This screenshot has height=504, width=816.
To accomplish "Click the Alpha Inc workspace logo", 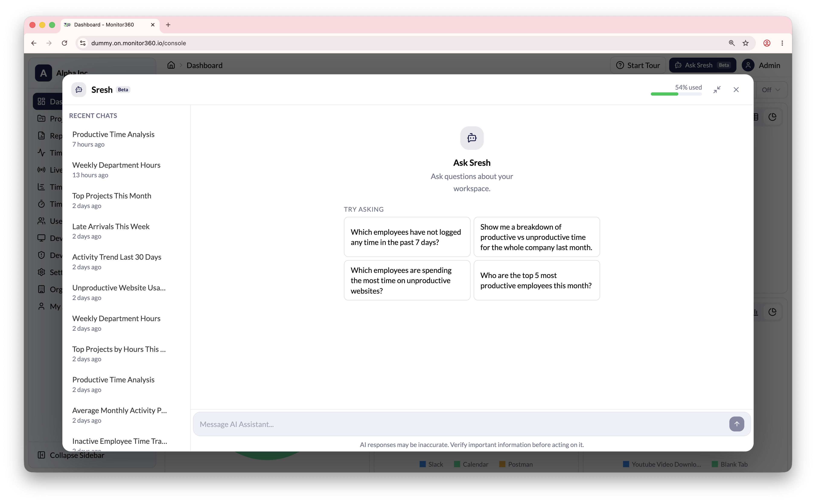I will pos(44,73).
